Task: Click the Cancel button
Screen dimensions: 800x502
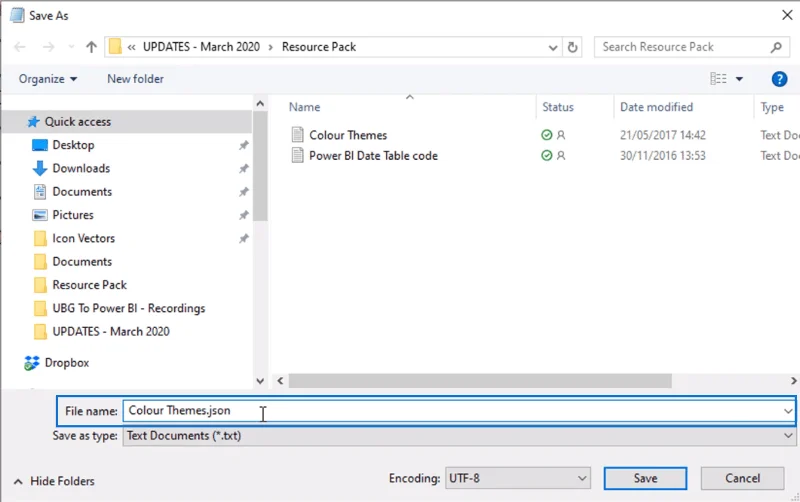Action: [x=742, y=478]
